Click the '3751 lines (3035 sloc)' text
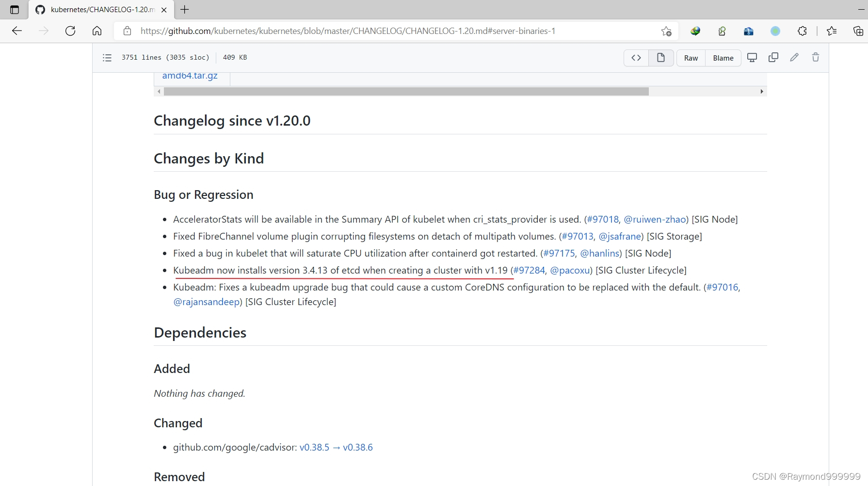Viewport: 868px width, 486px height. coord(165,57)
